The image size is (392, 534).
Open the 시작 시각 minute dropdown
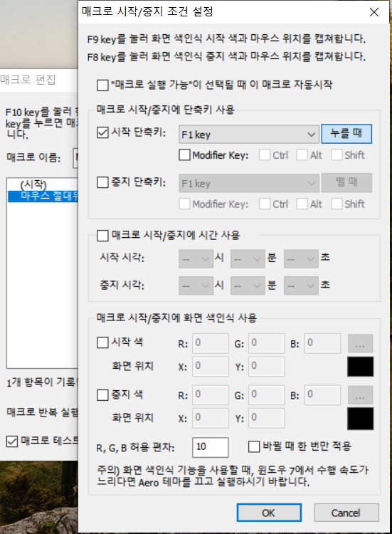[248, 259]
